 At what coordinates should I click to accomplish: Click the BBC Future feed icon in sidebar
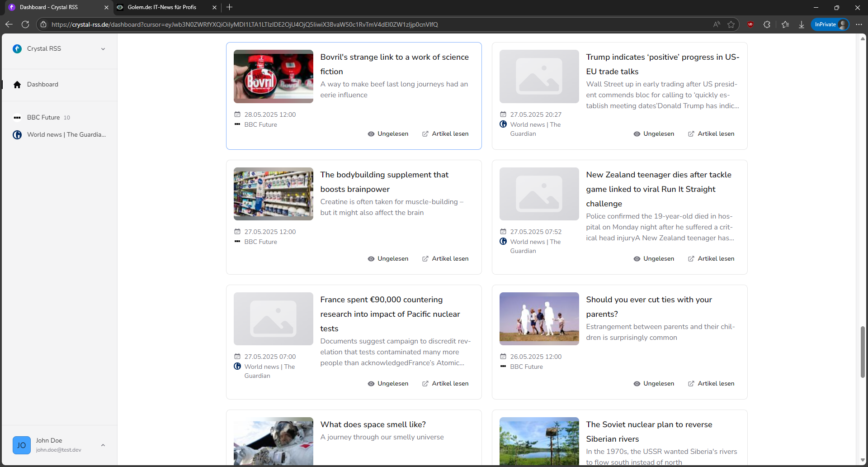[17, 118]
